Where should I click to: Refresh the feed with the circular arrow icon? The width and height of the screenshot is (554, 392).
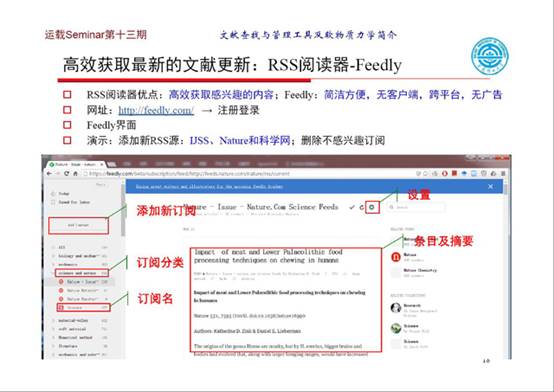361,207
